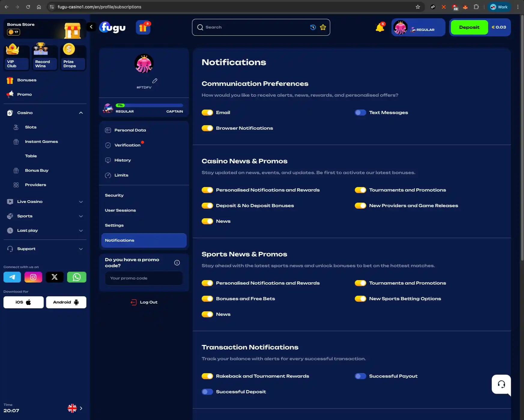Open search history clock icon
The width and height of the screenshot is (524, 420).
(313, 27)
